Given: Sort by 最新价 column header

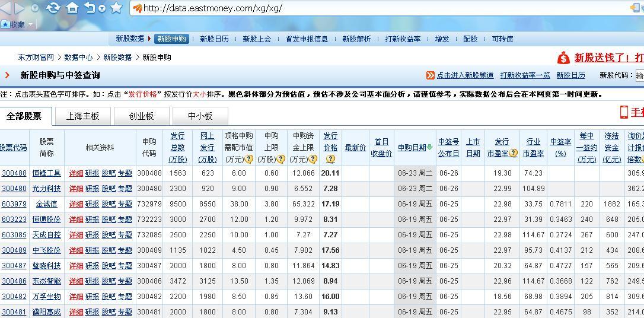Looking at the screenshot, I should 355,148.
